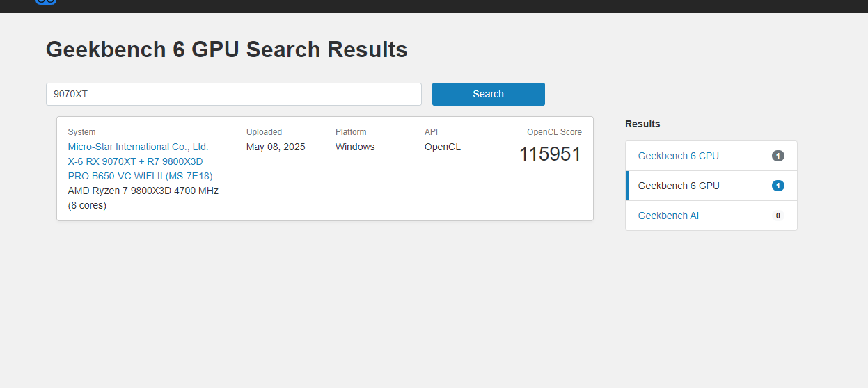Click the System column label
This screenshot has height=388, width=868.
click(x=82, y=132)
